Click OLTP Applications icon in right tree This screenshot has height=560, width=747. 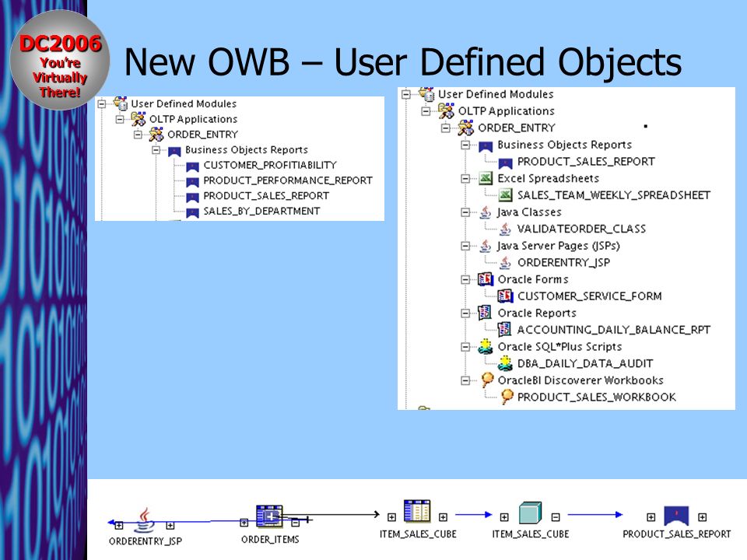[x=446, y=110]
